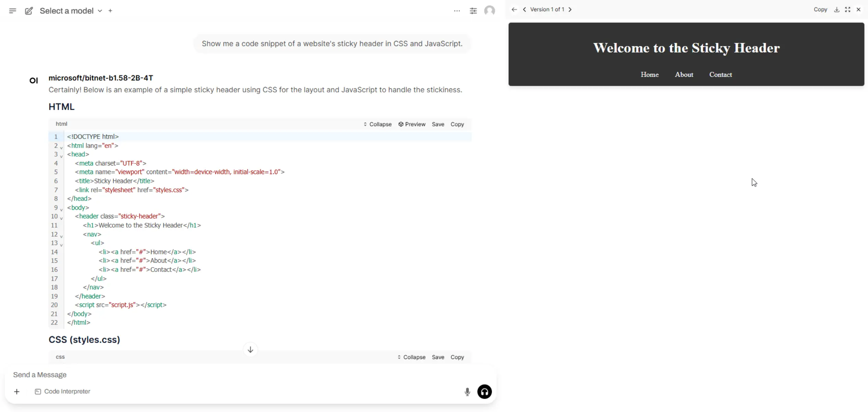Click the user prompt message bubble
The height and width of the screenshot is (412, 868).
[x=332, y=44]
